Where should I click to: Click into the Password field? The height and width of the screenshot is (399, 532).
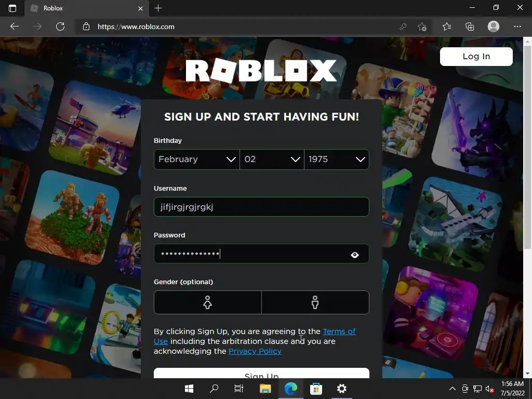[x=261, y=254]
